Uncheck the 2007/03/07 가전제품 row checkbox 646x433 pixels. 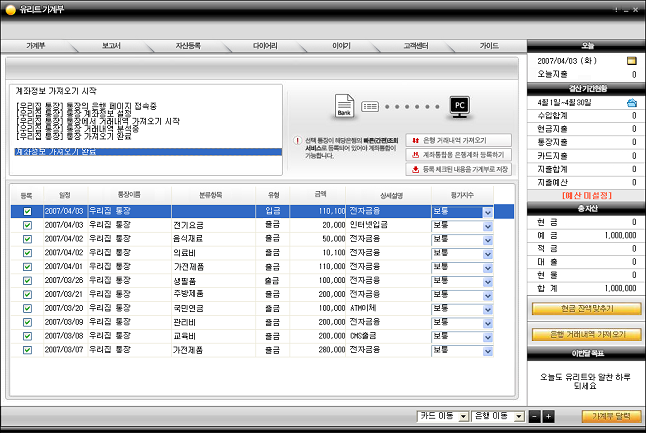(x=27, y=350)
